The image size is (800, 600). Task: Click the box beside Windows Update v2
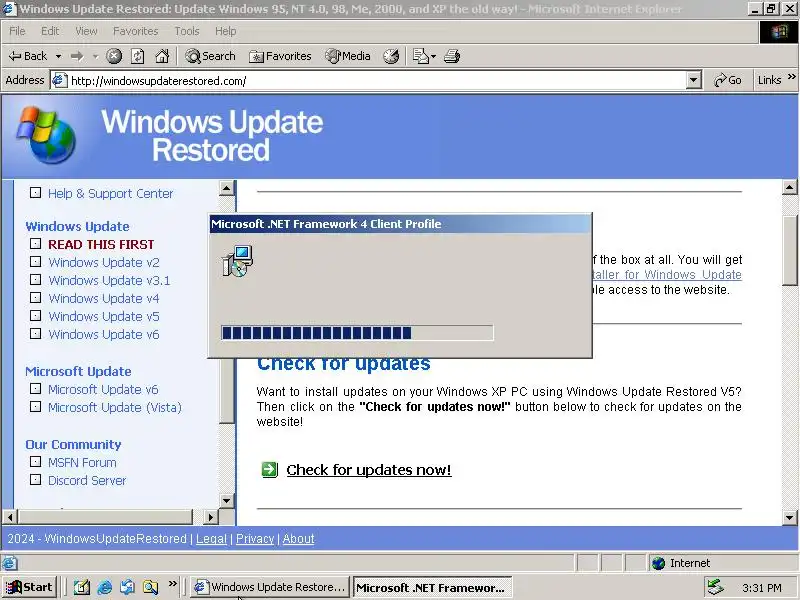coord(35,261)
